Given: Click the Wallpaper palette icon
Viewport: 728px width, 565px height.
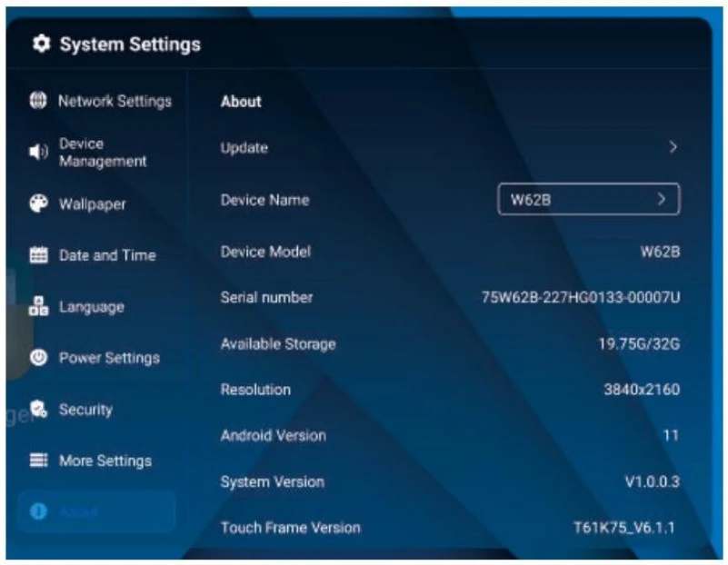Looking at the screenshot, I should (38, 203).
